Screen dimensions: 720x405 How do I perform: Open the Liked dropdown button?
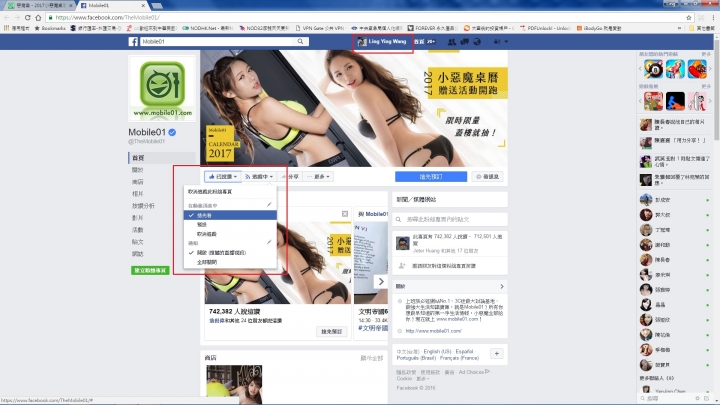(222, 176)
